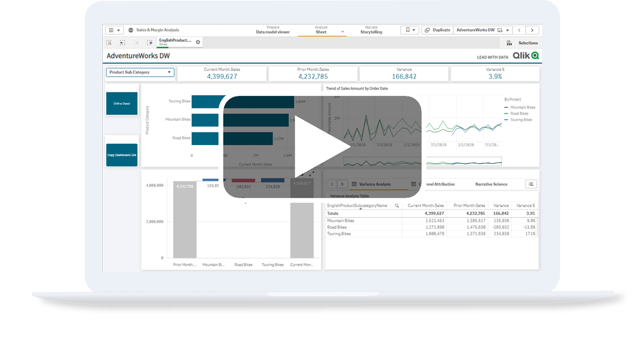Sort by the Variance column header

pos(501,206)
